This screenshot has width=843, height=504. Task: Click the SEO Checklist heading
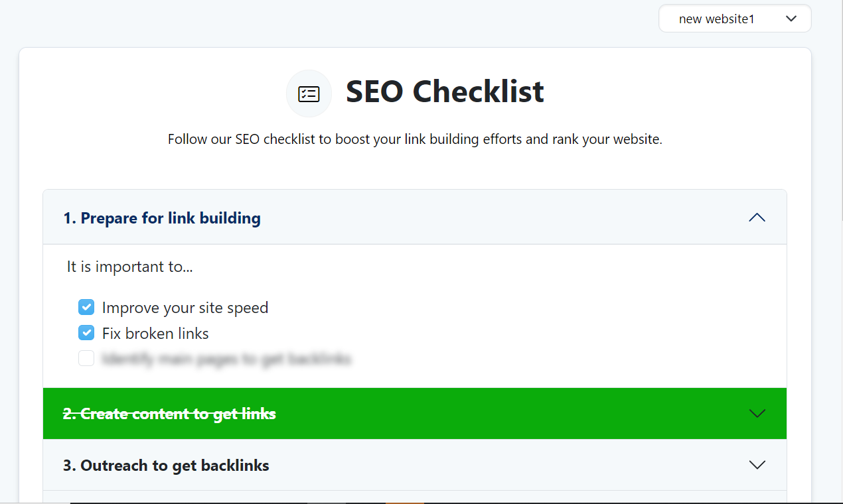[x=445, y=92]
